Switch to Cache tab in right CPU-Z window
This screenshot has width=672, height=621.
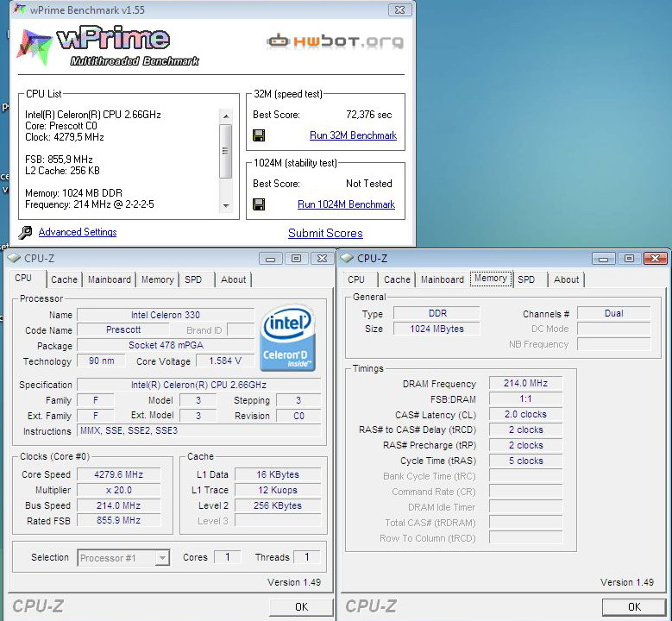397,279
